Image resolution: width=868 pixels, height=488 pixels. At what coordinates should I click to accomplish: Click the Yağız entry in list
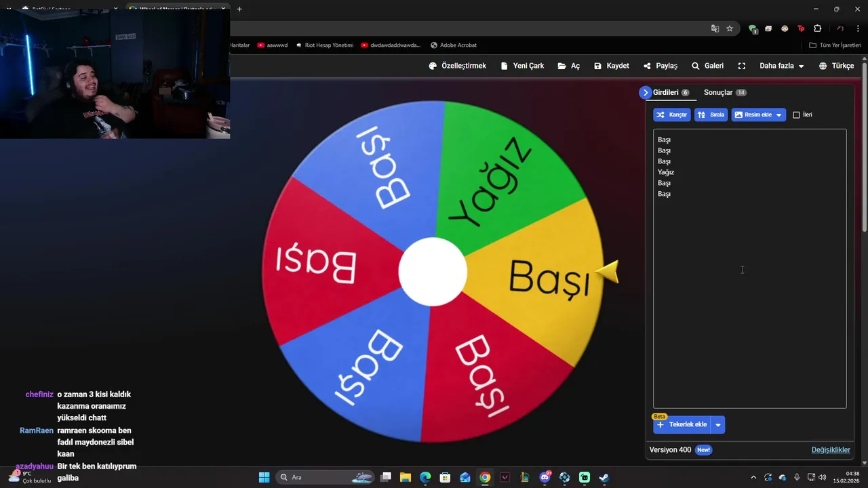click(x=666, y=172)
